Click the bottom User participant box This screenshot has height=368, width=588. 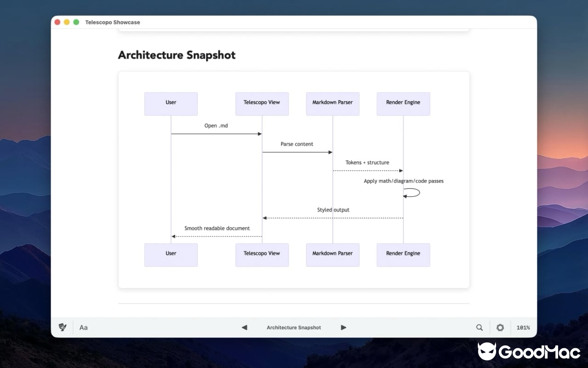(x=171, y=253)
